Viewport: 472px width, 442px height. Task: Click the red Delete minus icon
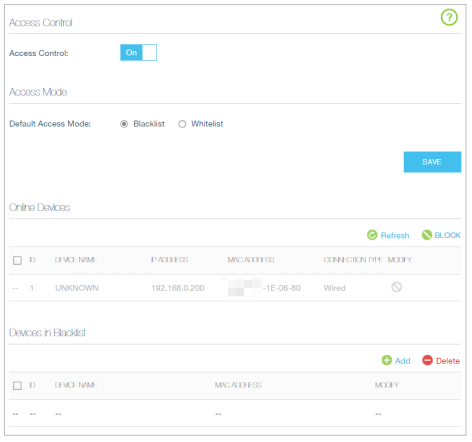pyautogui.click(x=427, y=360)
